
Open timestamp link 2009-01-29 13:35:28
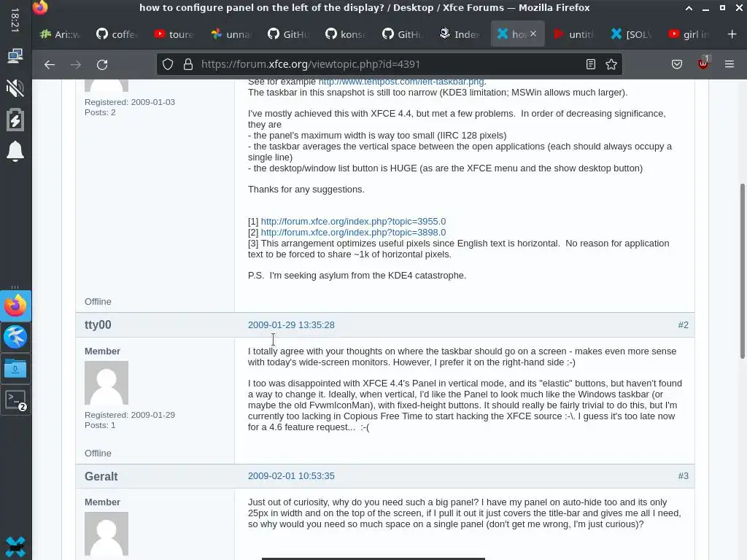[x=291, y=325]
